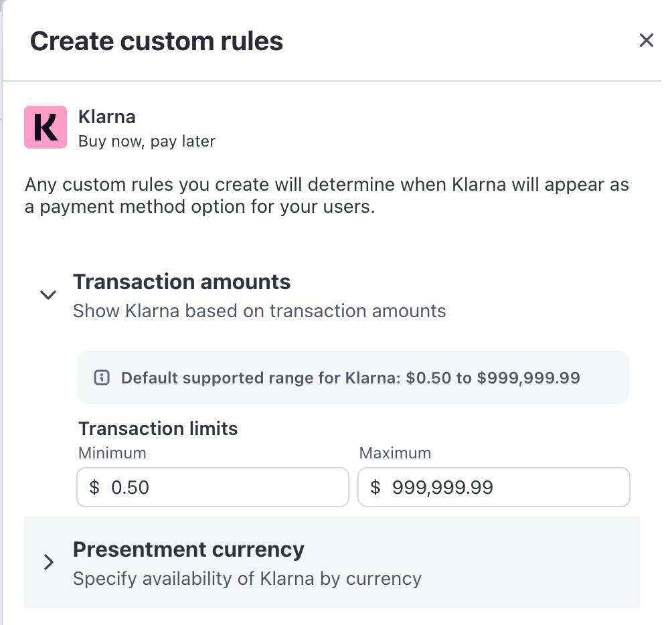Click the Transaction amounts heading

point(182,282)
